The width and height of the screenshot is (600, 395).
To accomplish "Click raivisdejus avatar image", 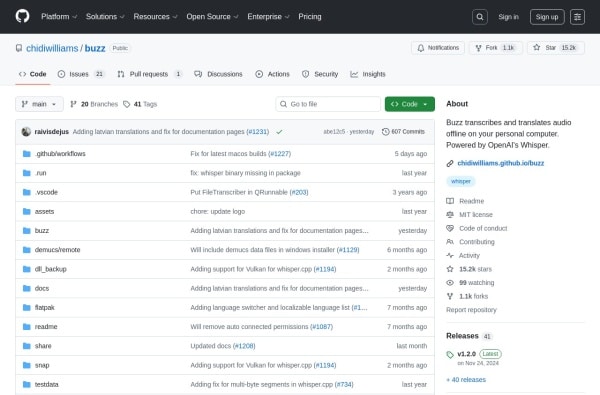I will coord(26,132).
